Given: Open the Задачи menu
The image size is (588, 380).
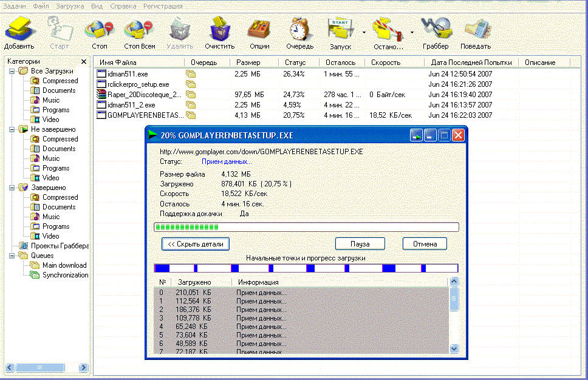Looking at the screenshot, I should coord(15,6).
